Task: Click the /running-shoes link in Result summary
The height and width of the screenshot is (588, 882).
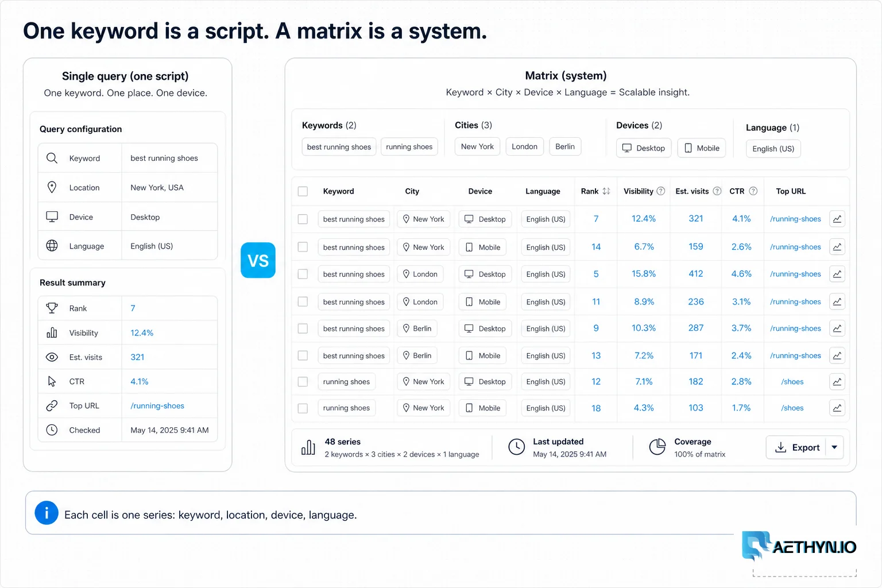Action: tap(157, 406)
